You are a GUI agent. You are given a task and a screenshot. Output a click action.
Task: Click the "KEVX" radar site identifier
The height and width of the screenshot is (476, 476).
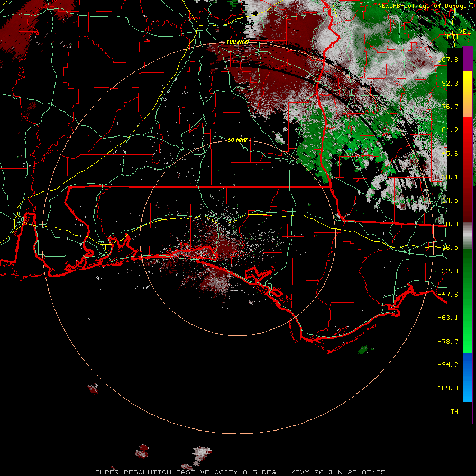(x=300, y=472)
